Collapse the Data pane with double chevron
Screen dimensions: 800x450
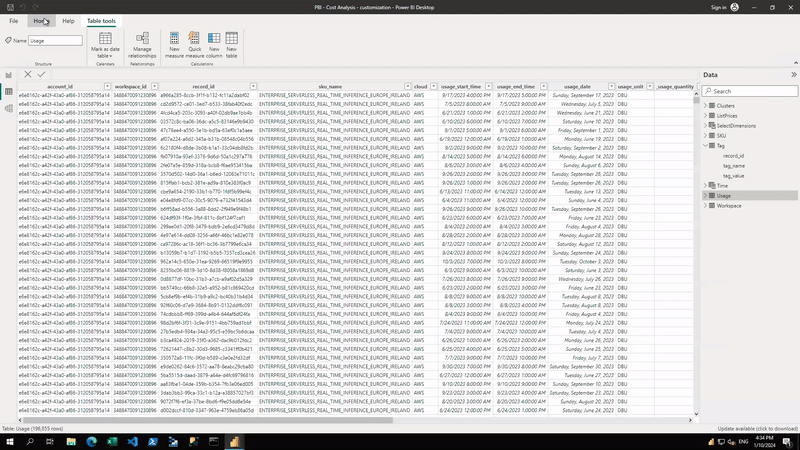pyautogui.click(x=793, y=75)
